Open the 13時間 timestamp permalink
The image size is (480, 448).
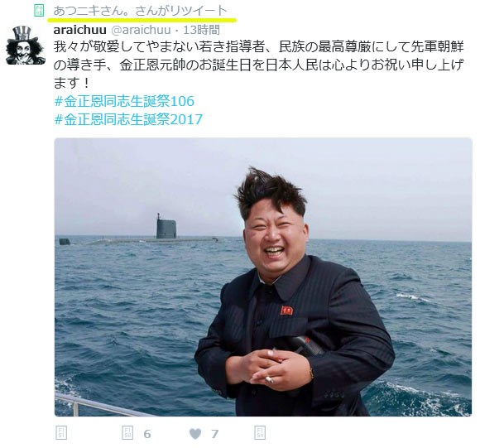[201, 30]
